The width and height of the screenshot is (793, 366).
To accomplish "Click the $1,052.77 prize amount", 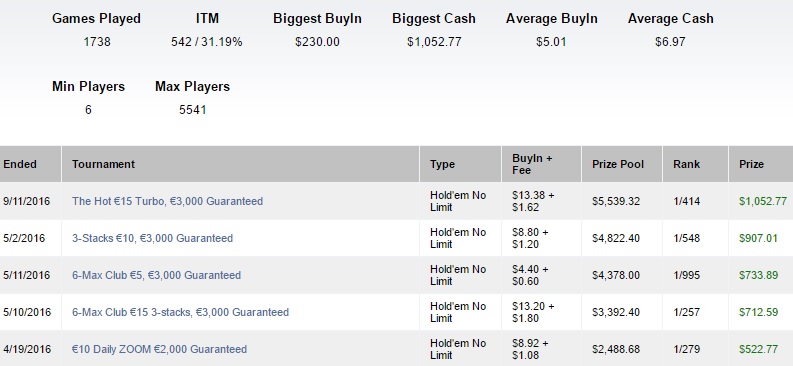I will point(763,201).
